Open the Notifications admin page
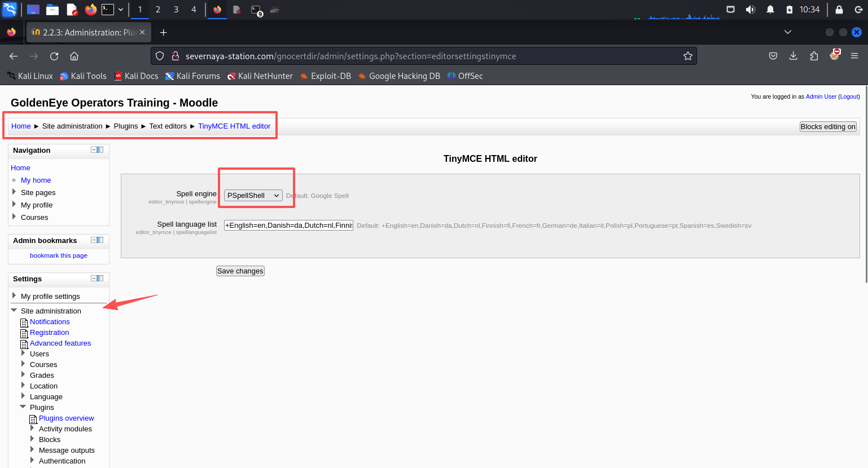The width and height of the screenshot is (868, 468). 50,322
